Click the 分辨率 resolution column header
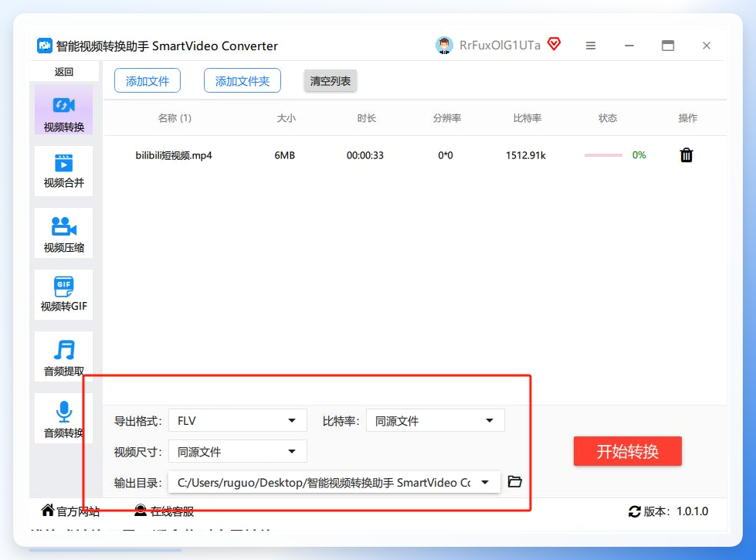 tap(447, 118)
